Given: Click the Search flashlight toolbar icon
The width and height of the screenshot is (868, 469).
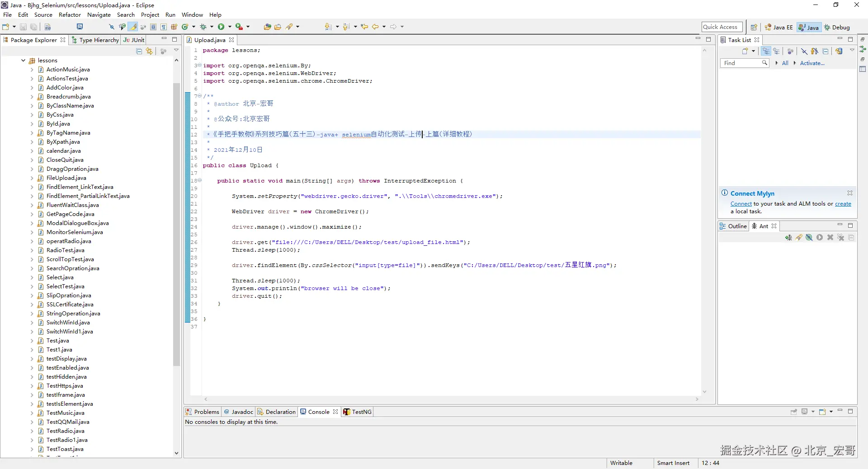Looking at the screenshot, I should pyautogui.click(x=289, y=27).
